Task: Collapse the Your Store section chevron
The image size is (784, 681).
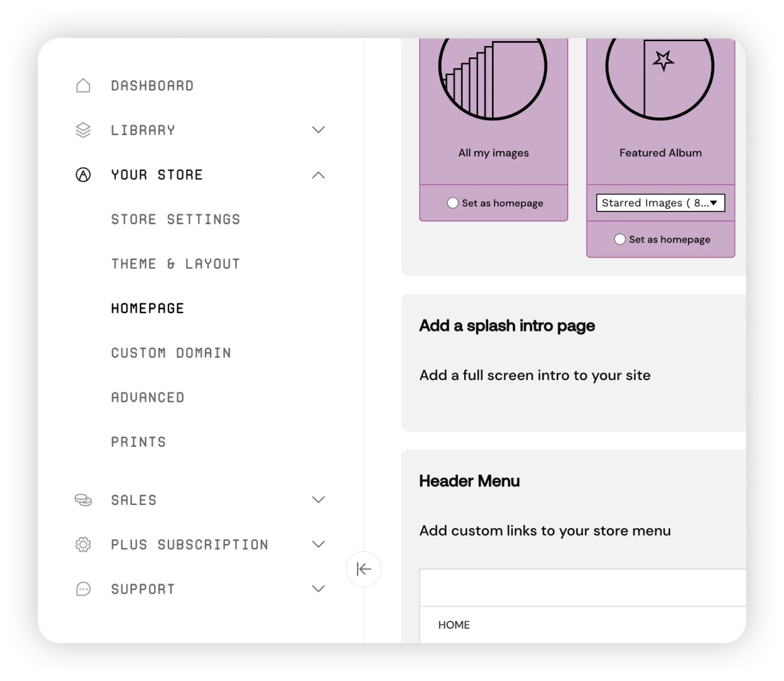Action: [x=319, y=175]
